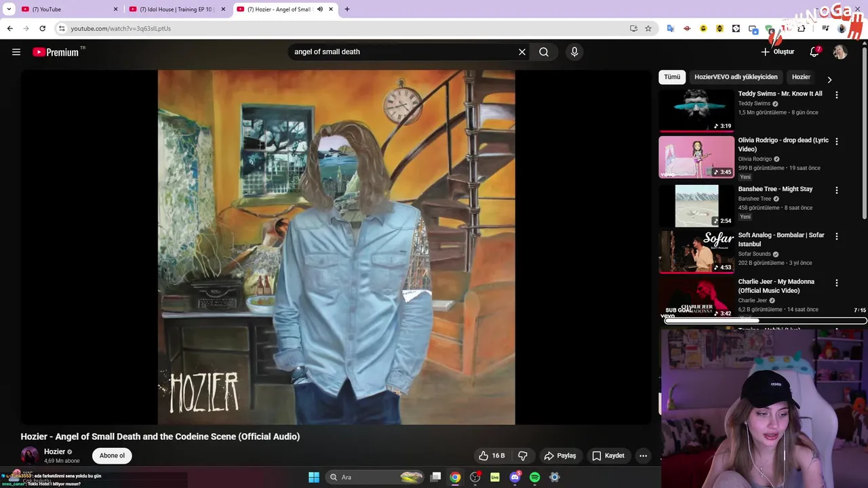Open tab search dropdown arrow
Image resolution: width=868 pixels, height=488 pixels.
click(x=8, y=9)
